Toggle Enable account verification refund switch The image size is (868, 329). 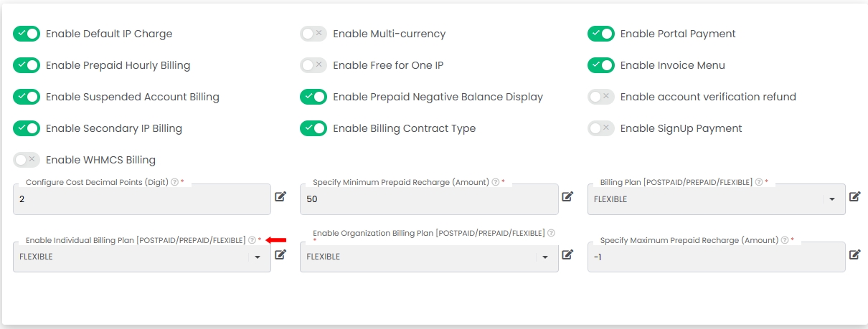point(601,97)
